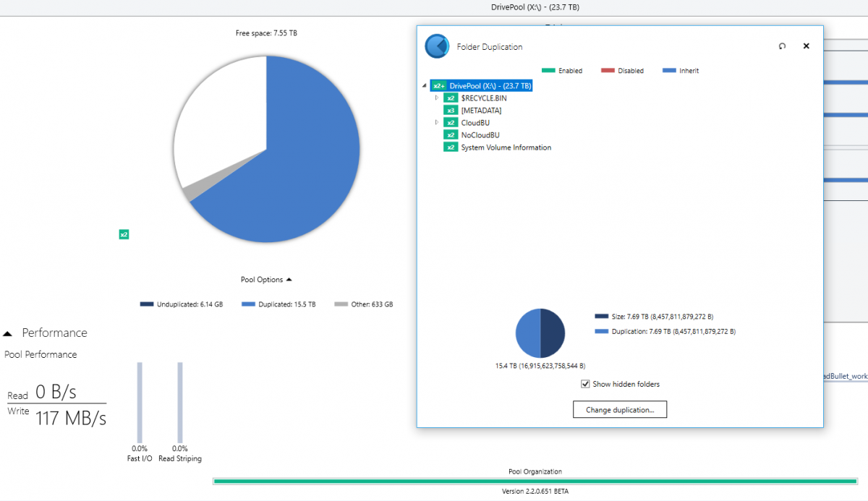Close the Folder Duplication dialog
The height and width of the screenshot is (501, 868).
(x=807, y=46)
